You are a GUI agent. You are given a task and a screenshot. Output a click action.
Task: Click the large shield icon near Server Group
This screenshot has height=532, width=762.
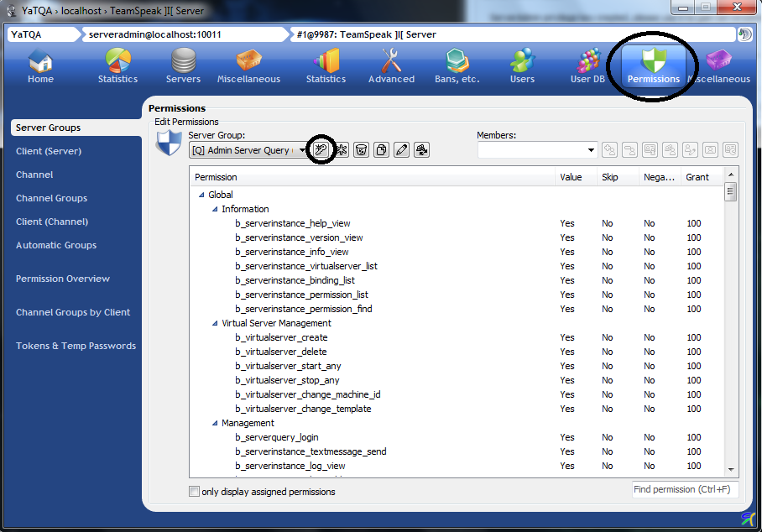(x=169, y=143)
